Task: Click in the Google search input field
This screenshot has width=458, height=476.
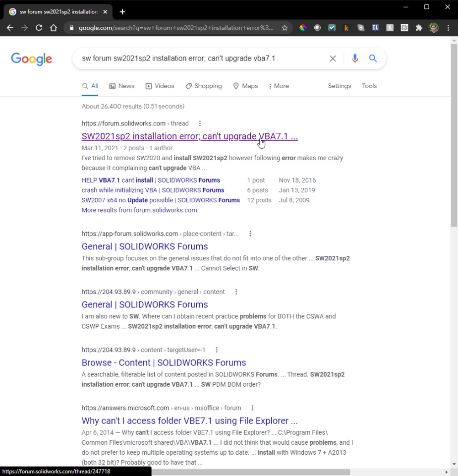Action: point(203,59)
